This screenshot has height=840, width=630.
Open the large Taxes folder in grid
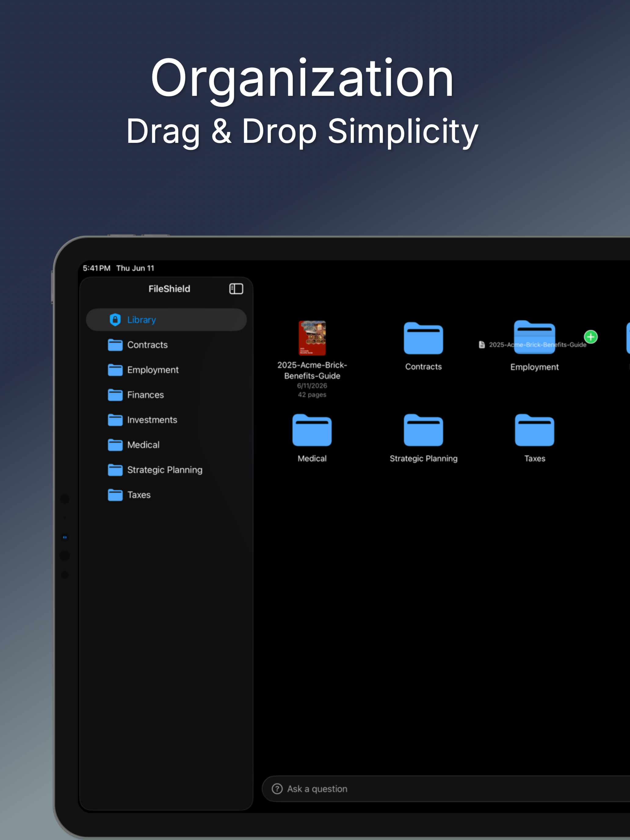coord(535,430)
